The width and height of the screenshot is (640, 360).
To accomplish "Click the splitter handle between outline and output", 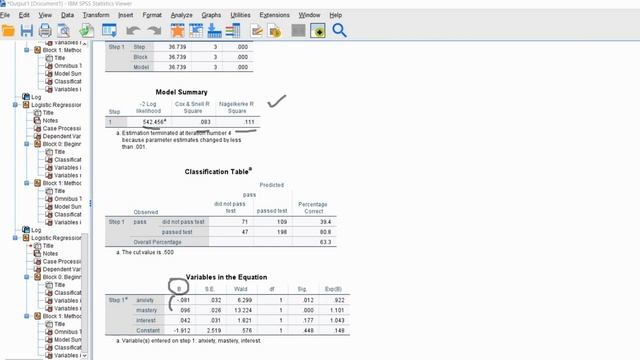I will (90, 203).
